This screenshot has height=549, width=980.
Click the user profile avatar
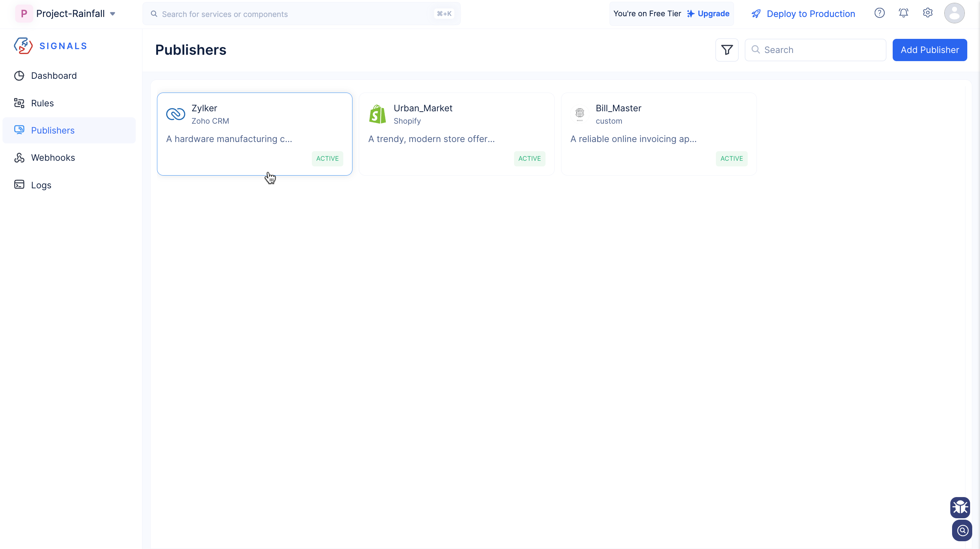tap(954, 13)
